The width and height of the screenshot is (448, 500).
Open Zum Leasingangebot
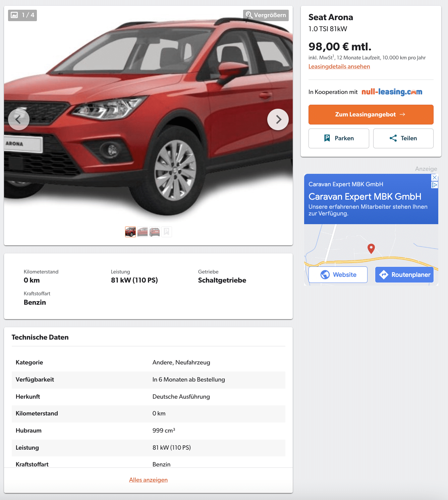[x=371, y=114]
